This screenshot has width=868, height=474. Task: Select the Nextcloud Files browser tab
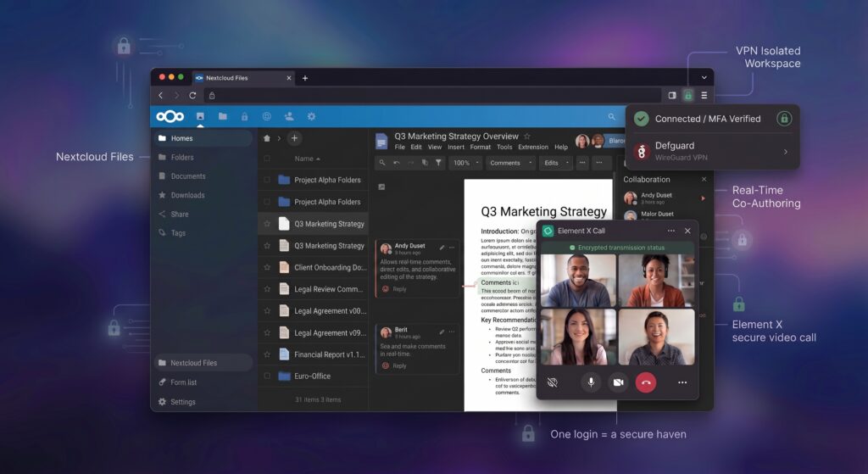click(x=242, y=78)
